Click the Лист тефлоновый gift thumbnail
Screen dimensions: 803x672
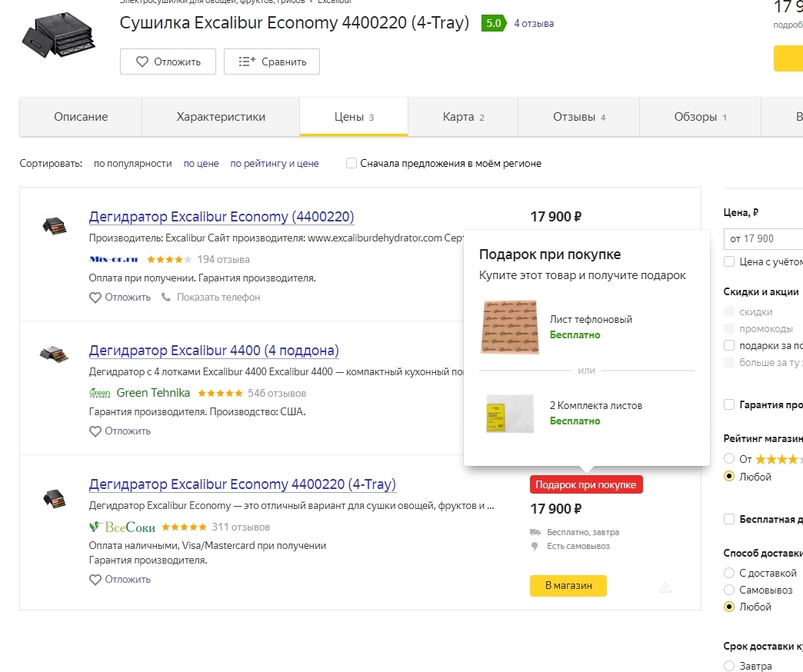[x=509, y=327]
